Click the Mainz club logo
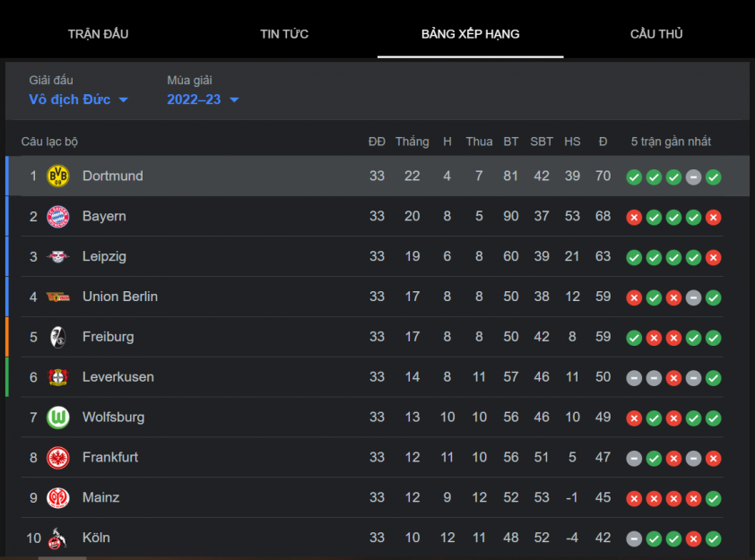 pyautogui.click(x=57, y=498)
